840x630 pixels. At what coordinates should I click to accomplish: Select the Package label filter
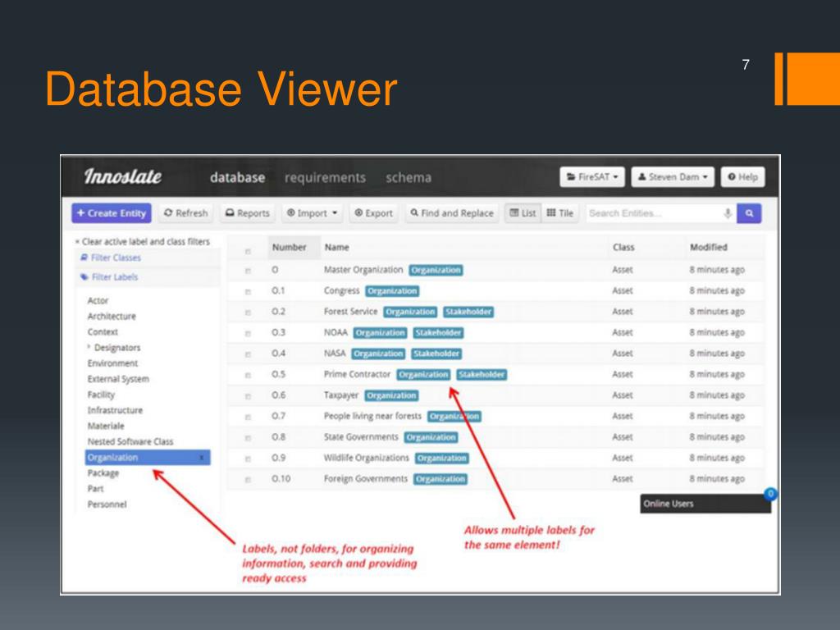[103, 473]
